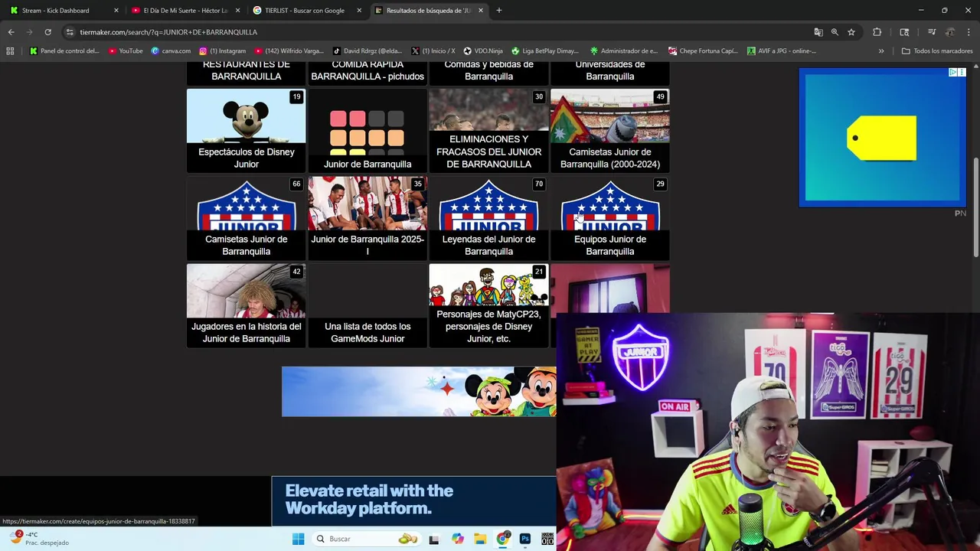Open the weather widget on taskbar
Image resolution: width=980 pixels, height=551 pixels.
(x=40, y=539)
